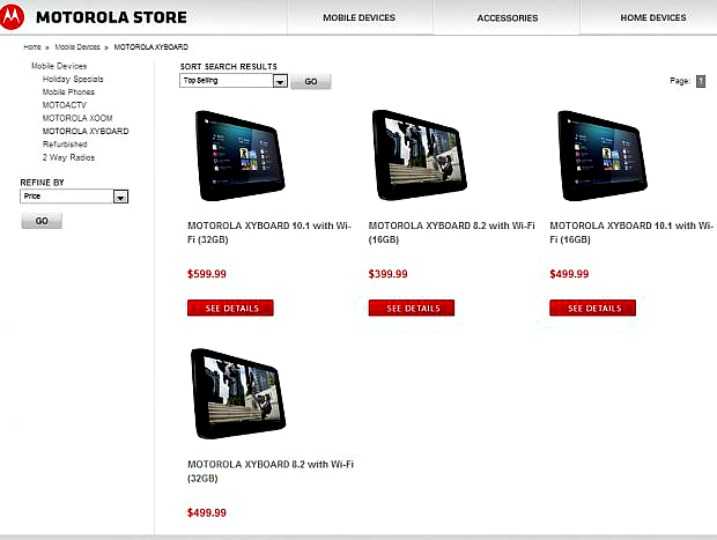Image resolution: width=717 pixels, height=540 pixels.
Task: Open the Top Selling sort dropdown arrow
Action: point(280,81)
